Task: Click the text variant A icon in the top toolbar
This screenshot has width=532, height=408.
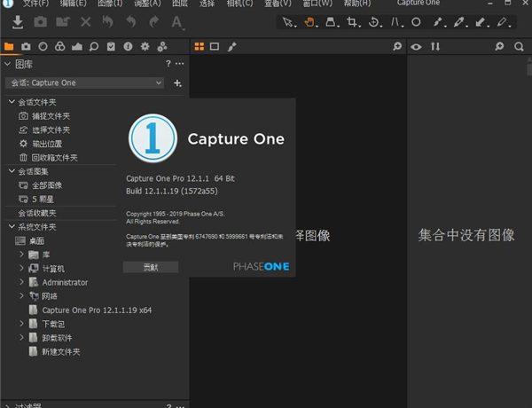Action: tap(176, 23)
